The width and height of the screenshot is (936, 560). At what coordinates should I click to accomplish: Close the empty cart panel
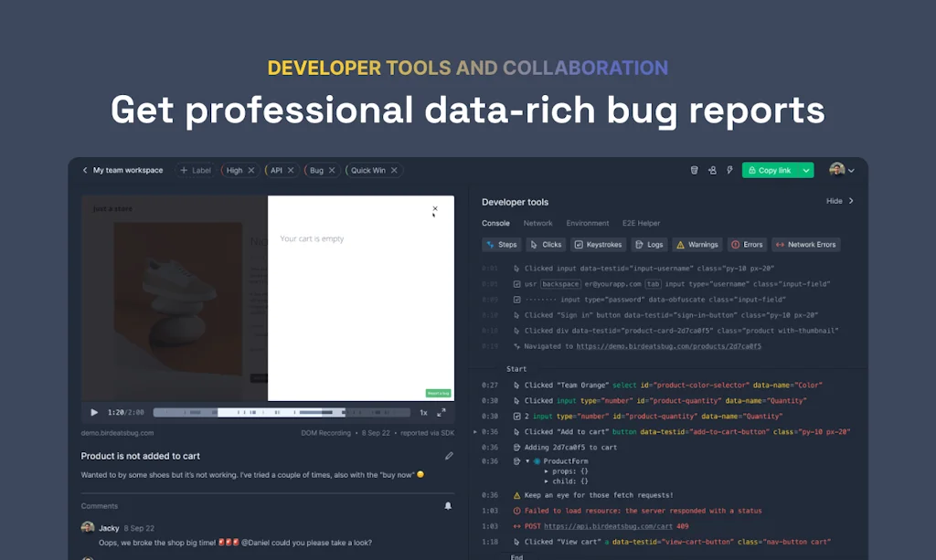tap(435, 209)
